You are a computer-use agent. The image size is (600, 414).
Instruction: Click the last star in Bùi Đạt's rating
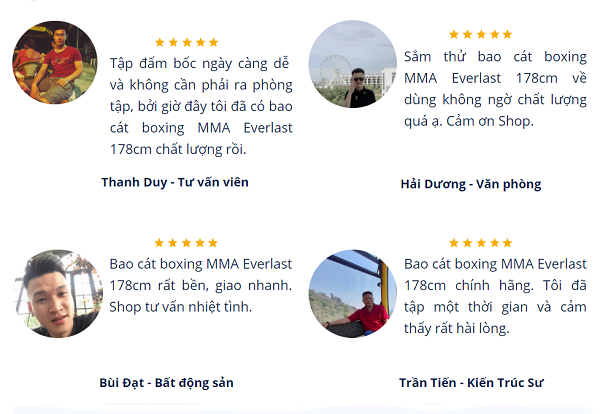pyautogui.click(x=213, y=243)
